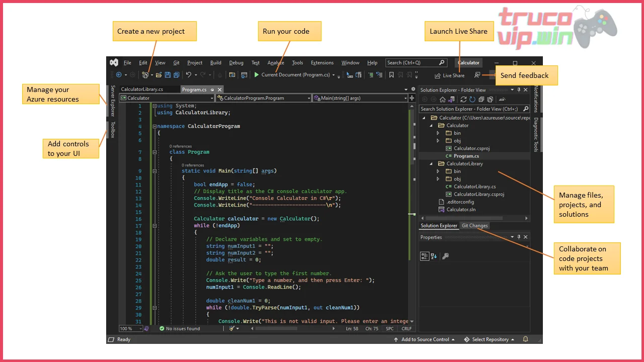Close the Program.cs tab
The height and width of the screenshot is (362, 644).
tap(219, 89)
